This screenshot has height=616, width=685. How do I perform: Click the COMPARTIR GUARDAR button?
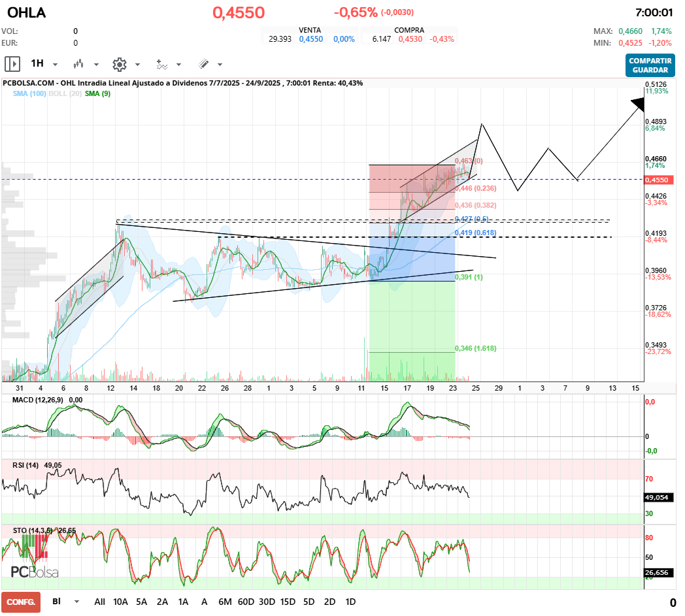click(650, 65)
